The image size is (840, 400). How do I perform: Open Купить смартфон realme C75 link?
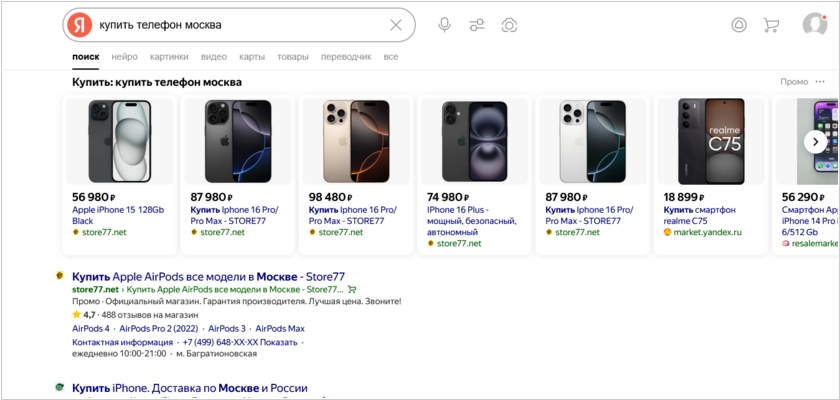pyautogui.click(x=699, y=215)
